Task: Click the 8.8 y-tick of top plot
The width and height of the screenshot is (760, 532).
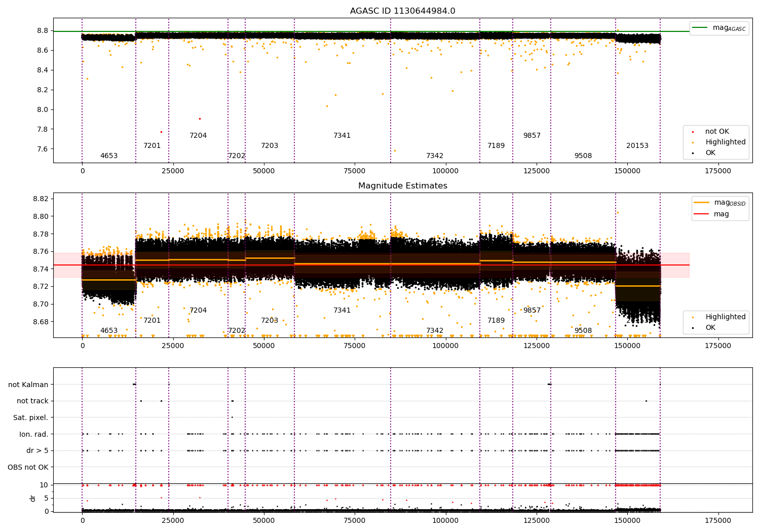Action: [x=43, y=31]
